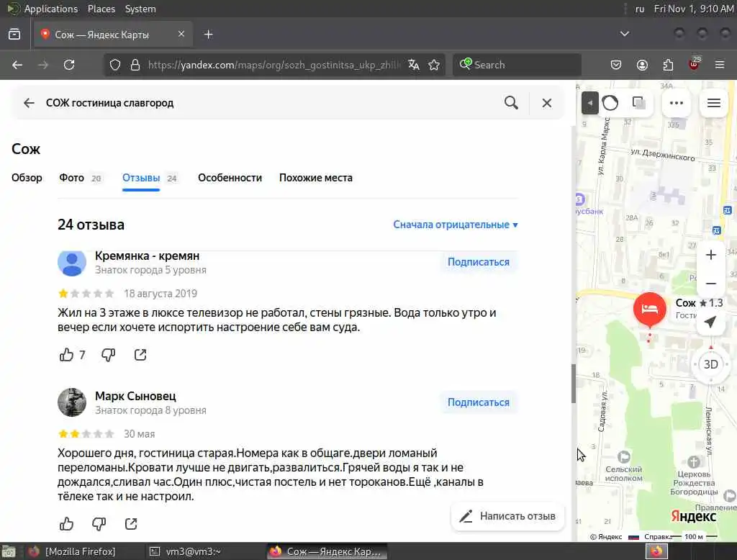The height and width of the screenshot is (560, 737).
Task: Open the System menu in top panel
Action: click(140, 9)
